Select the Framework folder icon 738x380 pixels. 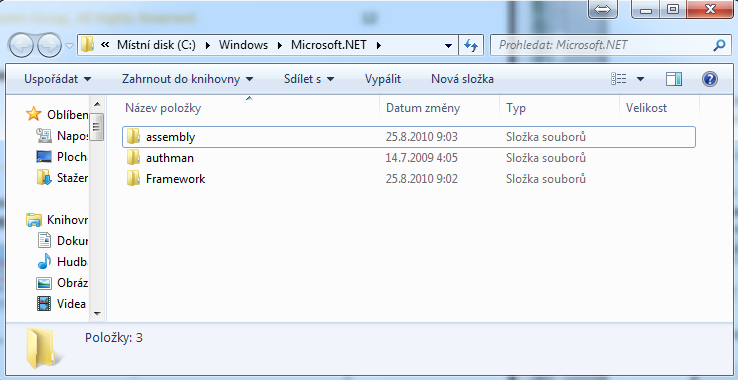tap(134, 178)
